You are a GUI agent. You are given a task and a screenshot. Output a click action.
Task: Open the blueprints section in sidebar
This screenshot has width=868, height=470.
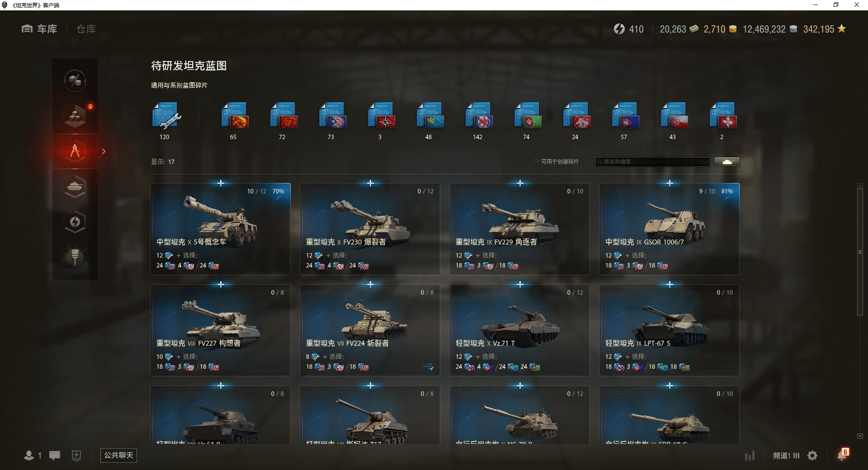(x=75, y=151)
